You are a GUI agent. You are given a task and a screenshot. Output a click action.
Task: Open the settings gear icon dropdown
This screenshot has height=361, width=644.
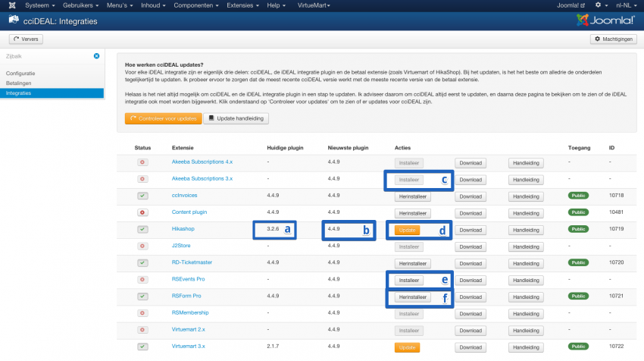tap(601, 5)
